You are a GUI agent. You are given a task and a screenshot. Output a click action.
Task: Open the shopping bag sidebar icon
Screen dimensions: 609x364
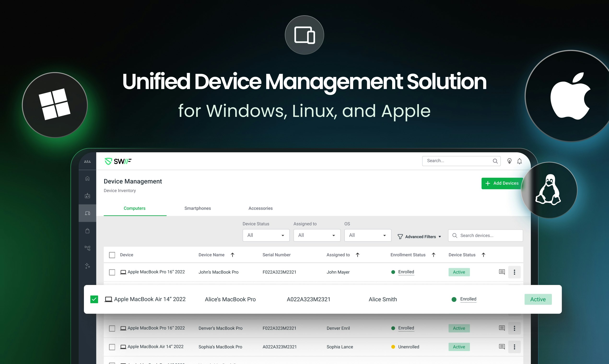88,231
